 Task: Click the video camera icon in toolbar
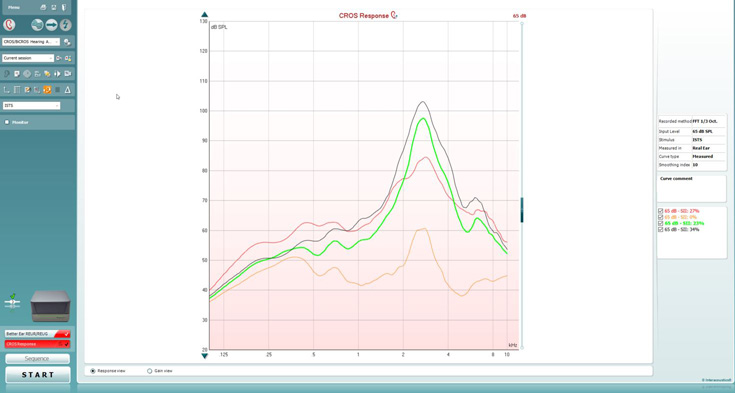pos(68,74)
